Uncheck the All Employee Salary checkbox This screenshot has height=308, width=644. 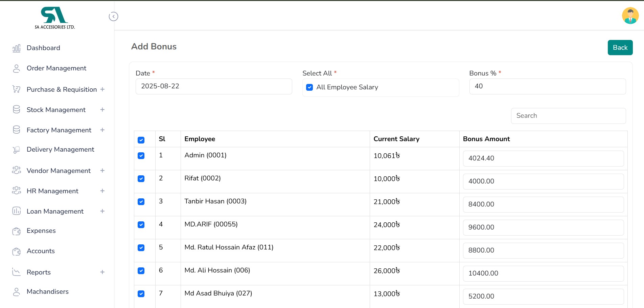tap(309, 87)
